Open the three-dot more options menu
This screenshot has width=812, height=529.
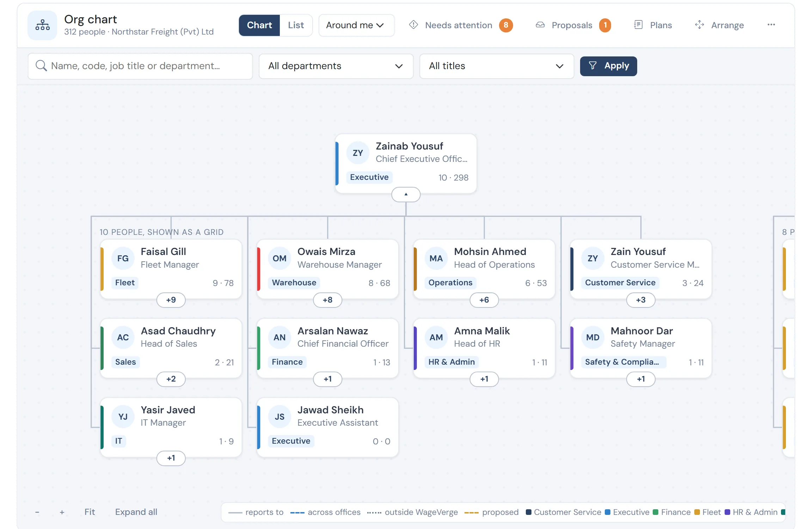coord(771,25)
